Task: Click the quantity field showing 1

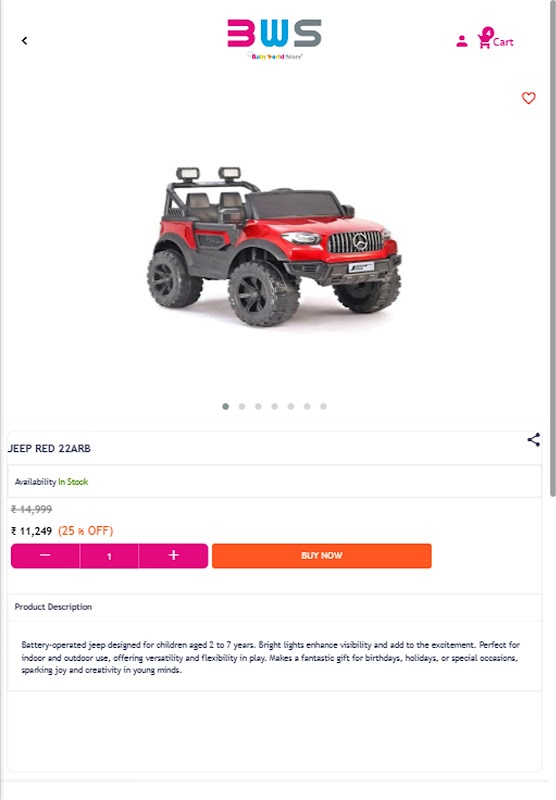Action: 109,556
